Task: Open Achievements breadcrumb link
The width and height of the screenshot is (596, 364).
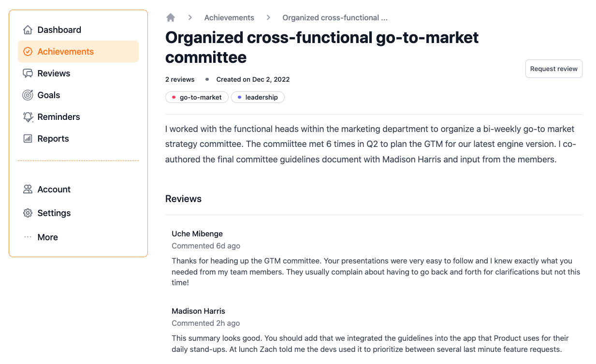Action: [x=229, y=18]
